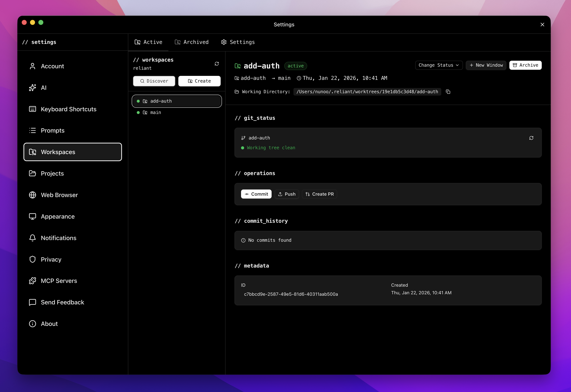Click the Appearance monitor icon
This screenshot has width=571, height=392.
(33, 216)
